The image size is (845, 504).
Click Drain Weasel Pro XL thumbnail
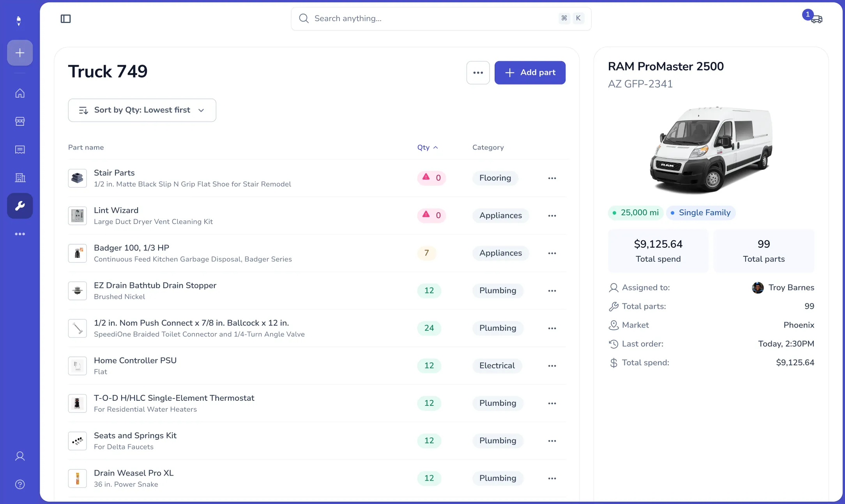coord(77,478)
